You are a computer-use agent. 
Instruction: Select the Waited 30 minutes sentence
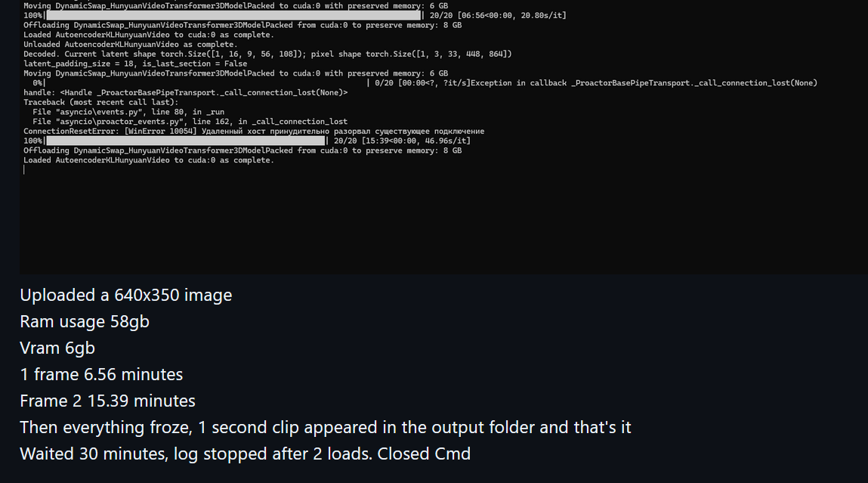pyautogui.click(x=246, y=454)
